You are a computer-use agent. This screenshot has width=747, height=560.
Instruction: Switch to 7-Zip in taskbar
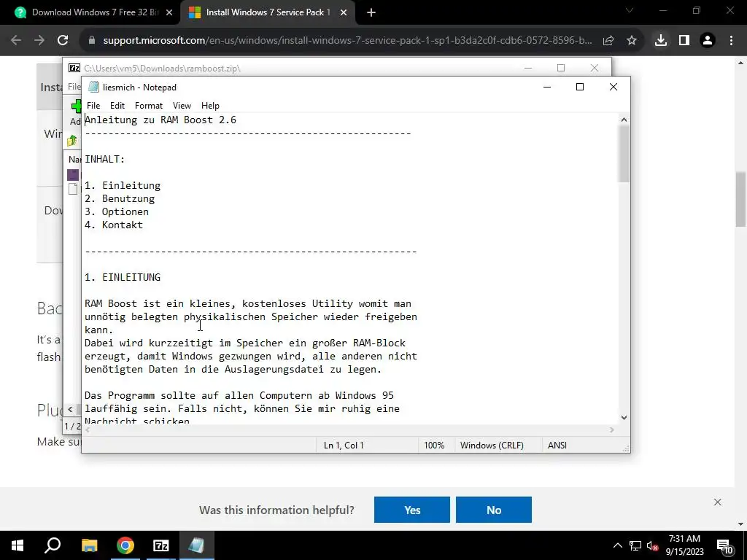point(161,545)
